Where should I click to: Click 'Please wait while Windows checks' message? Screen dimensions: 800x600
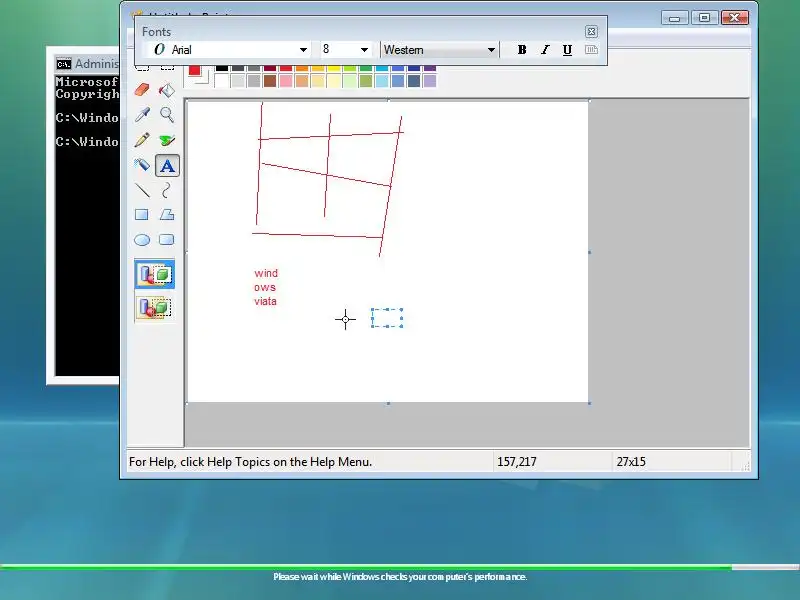(x=400, y=577)
